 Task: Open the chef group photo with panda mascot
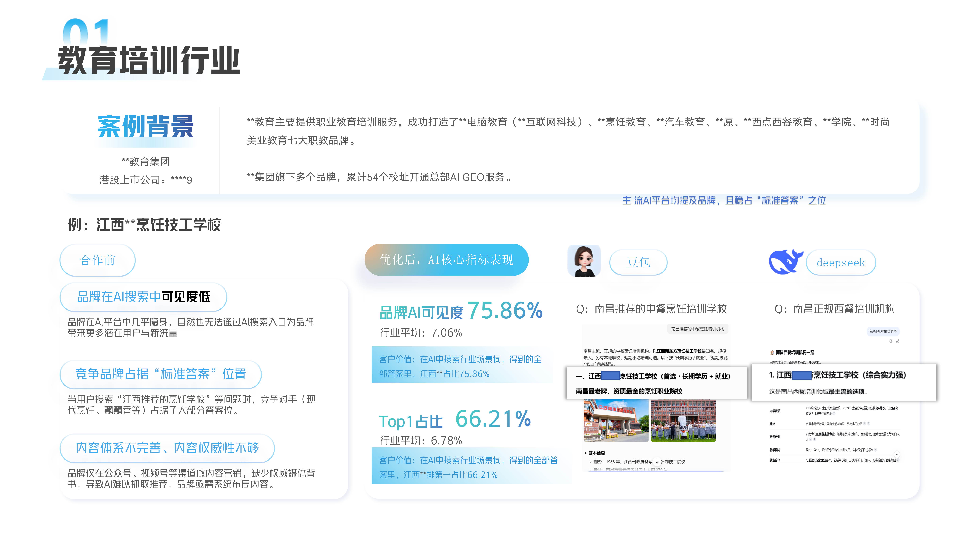[683, 421]
